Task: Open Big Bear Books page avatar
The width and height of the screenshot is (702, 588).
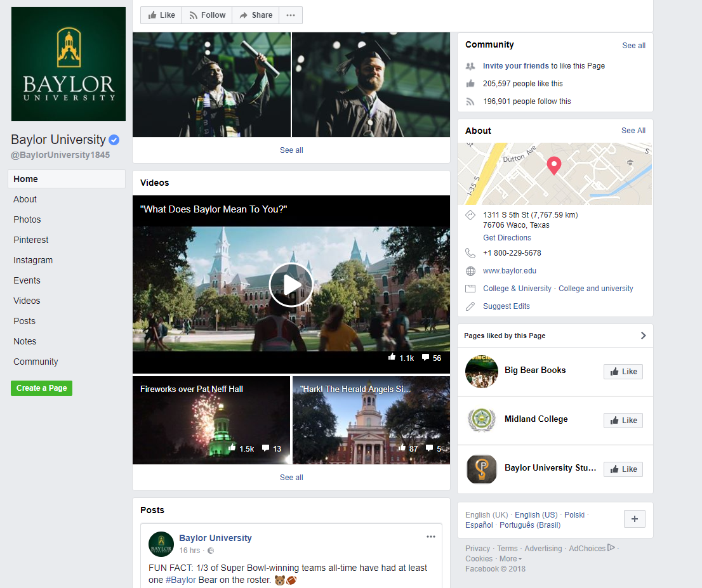Action: pyautogui.click(x=482, y=372)
